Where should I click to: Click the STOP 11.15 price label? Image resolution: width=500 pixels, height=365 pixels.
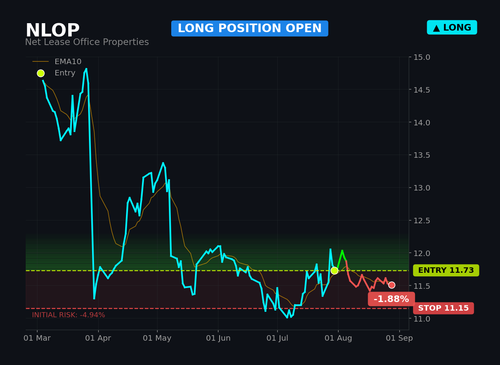click(x=443, y=308)
